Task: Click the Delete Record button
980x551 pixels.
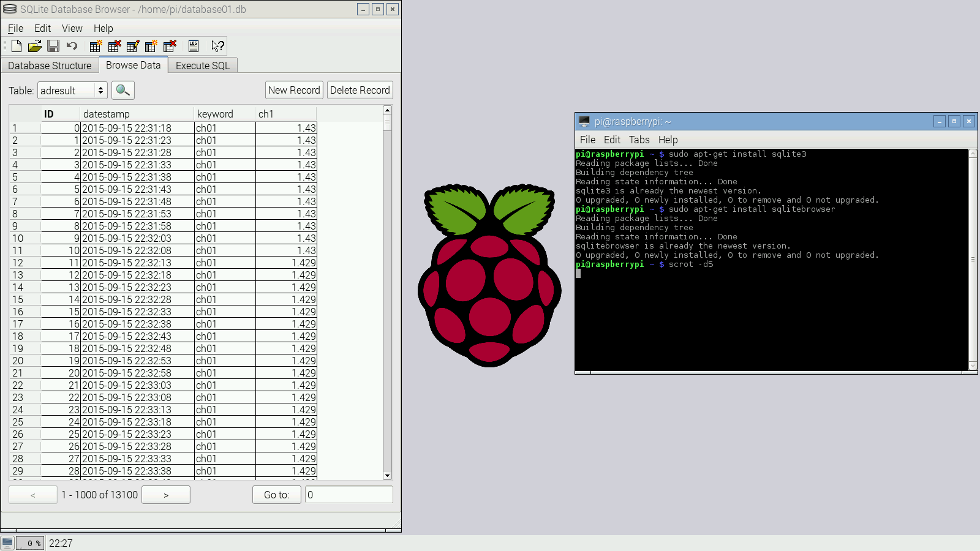Action: pos(360,90)
